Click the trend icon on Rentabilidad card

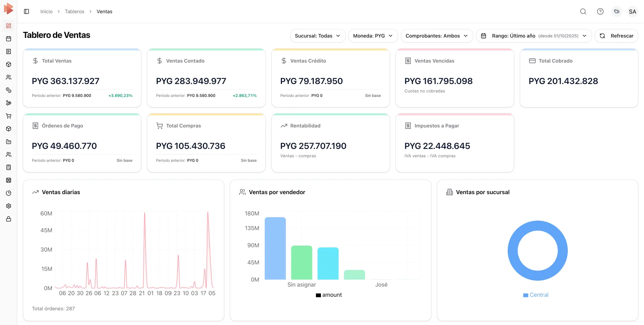(x=284, y=126)
